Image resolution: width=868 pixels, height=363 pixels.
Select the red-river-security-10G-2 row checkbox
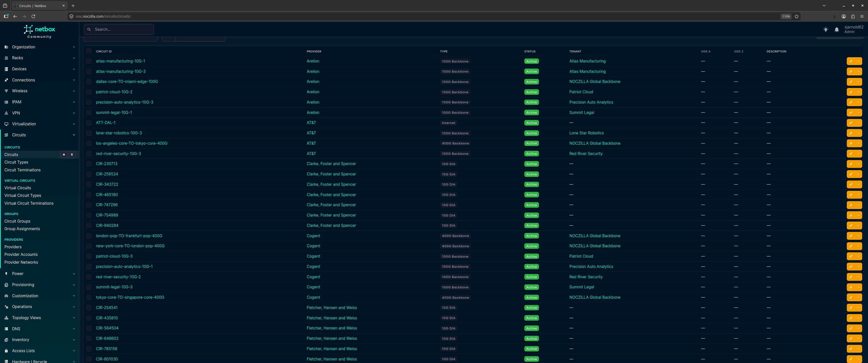pyautogui.click(x=89, y=277)
